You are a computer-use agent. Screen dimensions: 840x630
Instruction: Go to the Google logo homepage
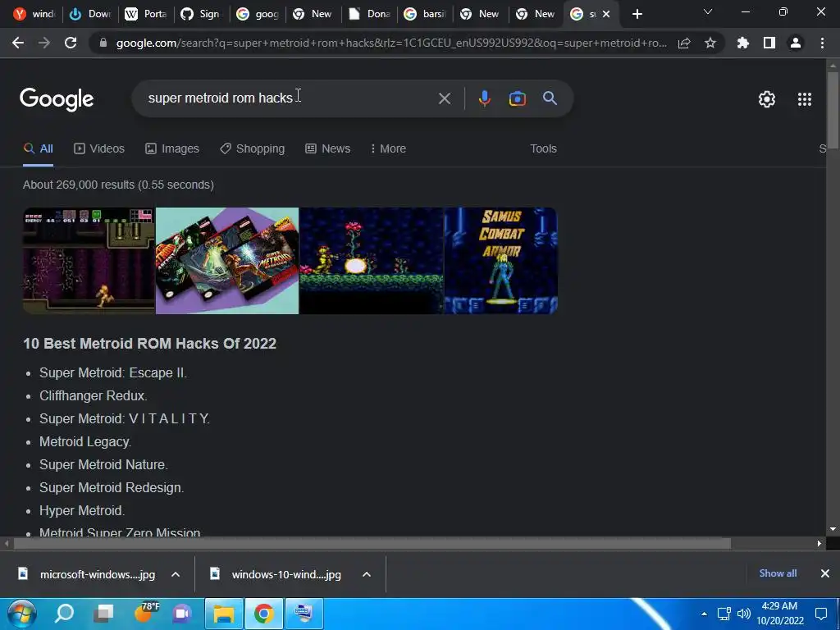click(57, 99)
